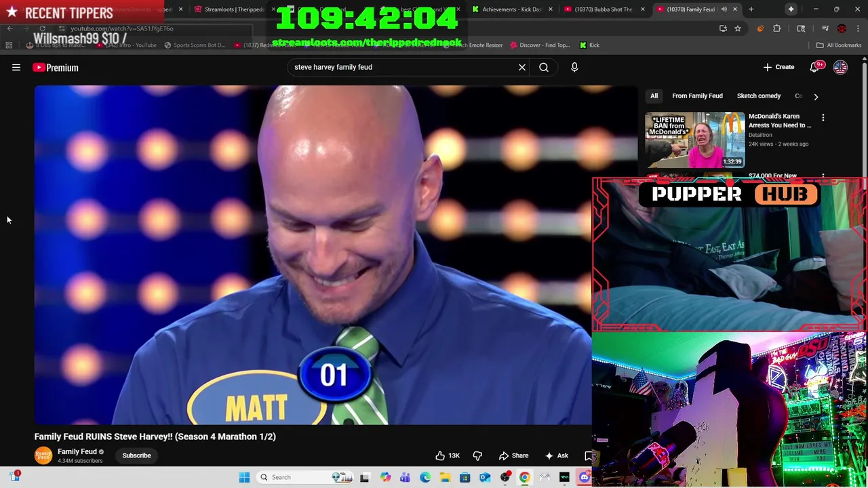Screen dimensions: 868x488
Task: Mute the Family Feud tab audio icon
Action: tap(724, 9)
